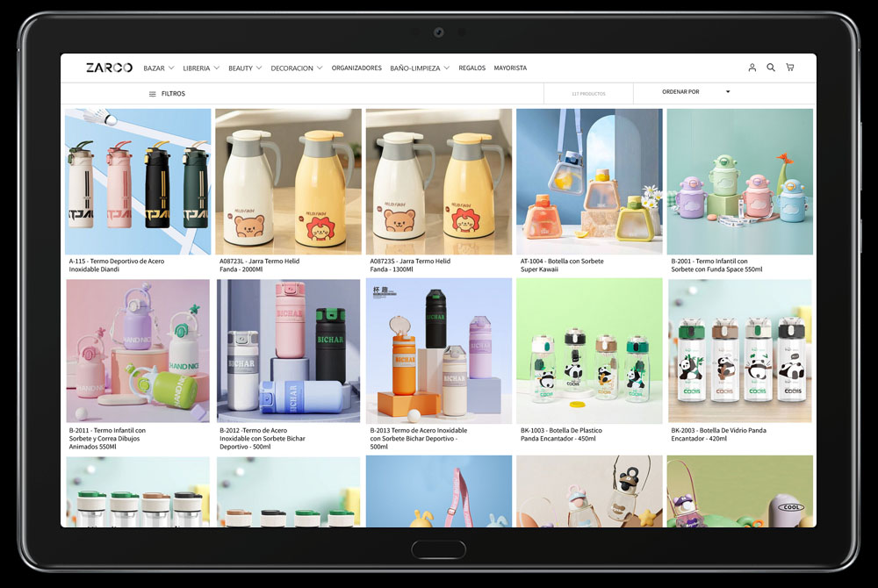The image size is (878, 588).
Task: Click the MAYORISTA link
Action: coord(510,68)
